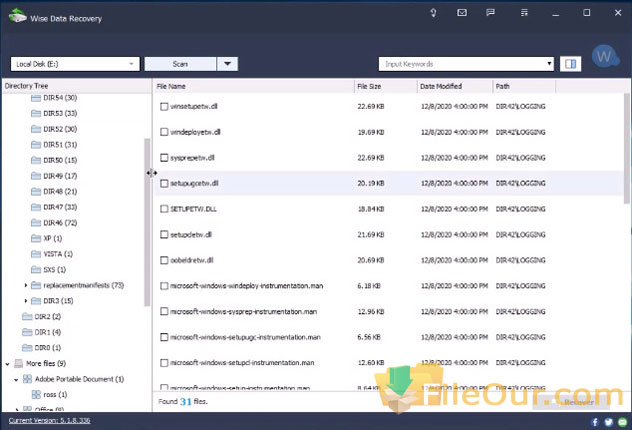The image size is (632, 430).
Task: Select the DIR53 (33) folder
Action: (x=60, y=114)
